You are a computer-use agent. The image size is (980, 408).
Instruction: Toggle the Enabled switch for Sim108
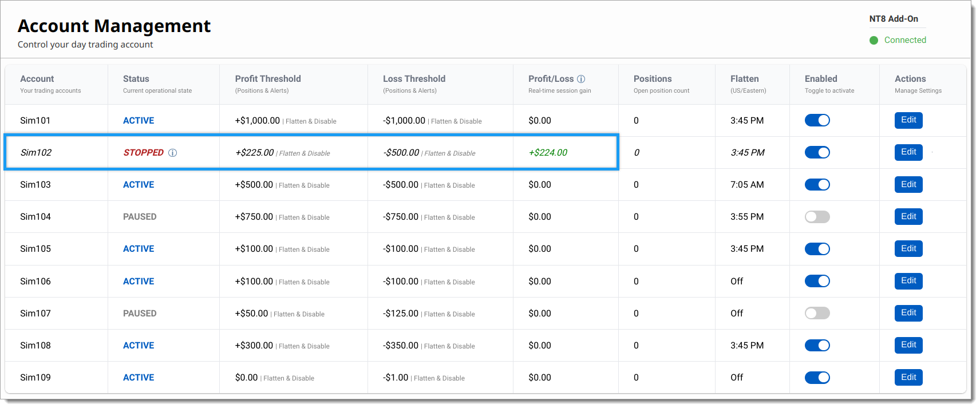tap(817, 345)
